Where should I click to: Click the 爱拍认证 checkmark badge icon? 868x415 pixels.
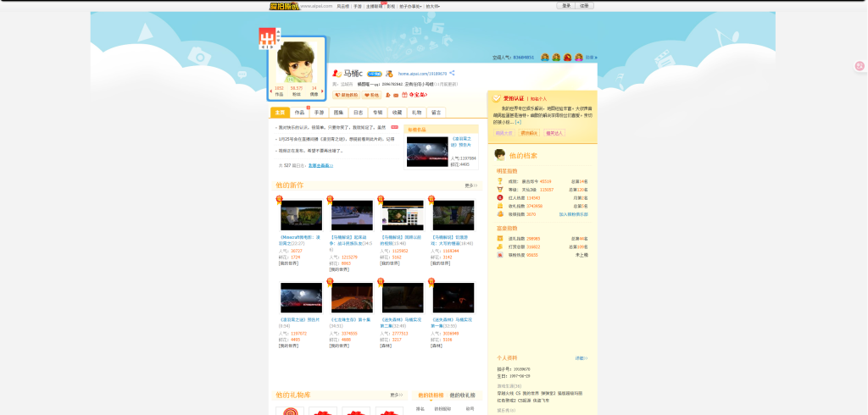498,98
